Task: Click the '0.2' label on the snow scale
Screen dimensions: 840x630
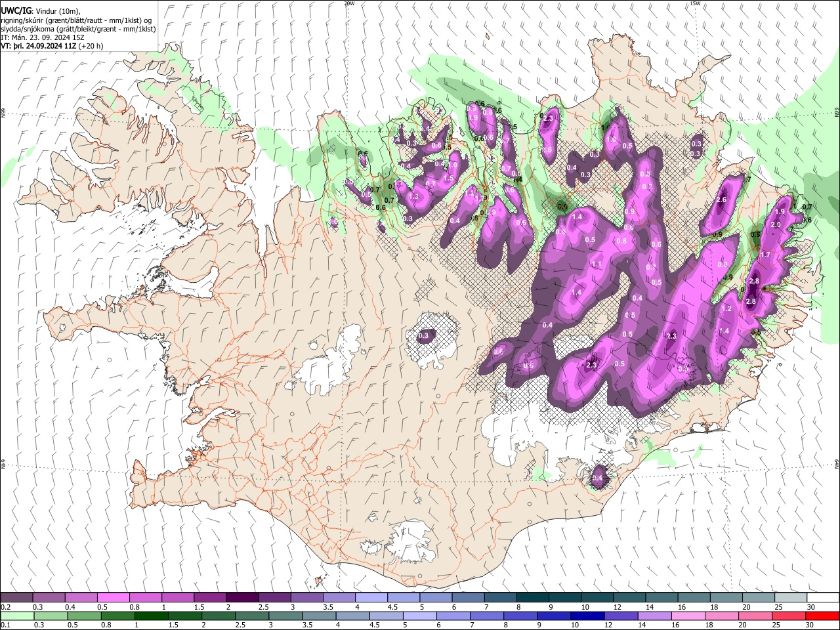Action: [x=5, y=607]
